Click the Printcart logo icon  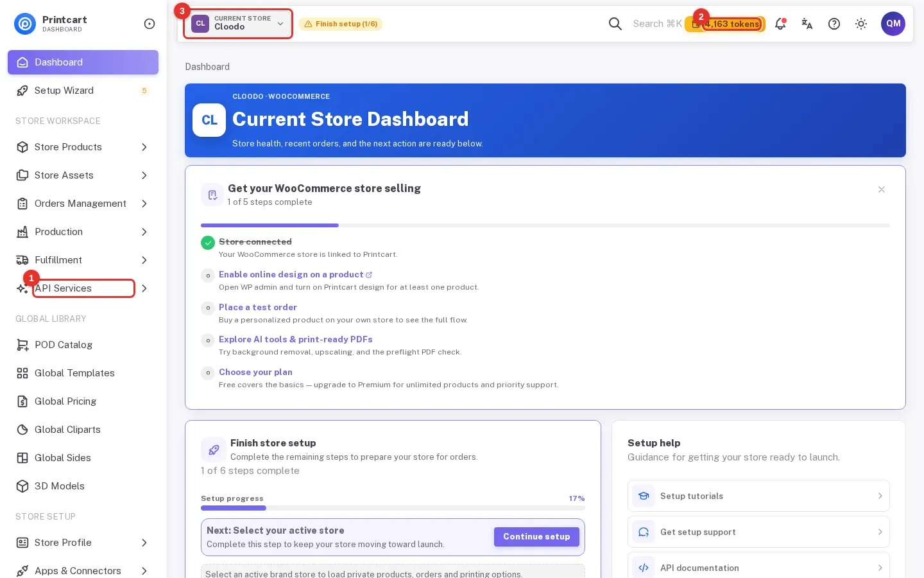click(x=25, y=24)
